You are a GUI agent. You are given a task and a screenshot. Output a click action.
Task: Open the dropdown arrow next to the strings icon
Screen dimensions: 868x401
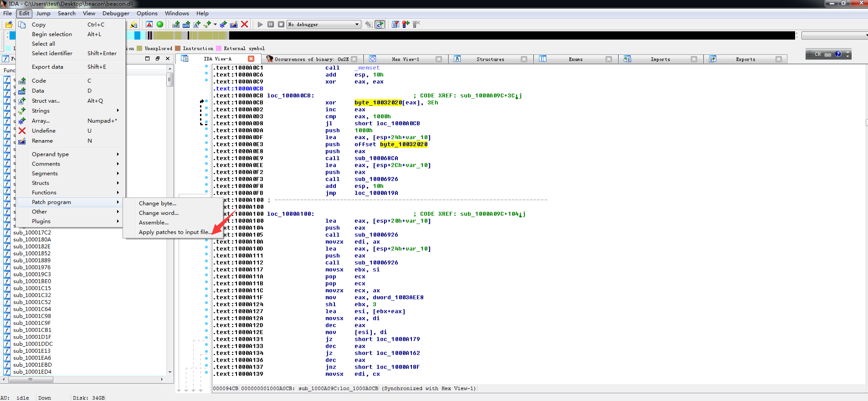215,25
